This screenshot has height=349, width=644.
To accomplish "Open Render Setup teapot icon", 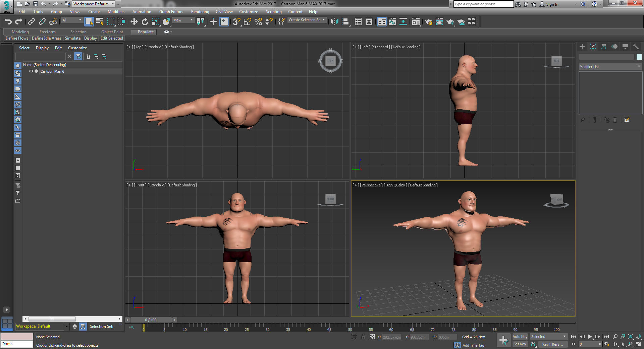I will point(429,22).
